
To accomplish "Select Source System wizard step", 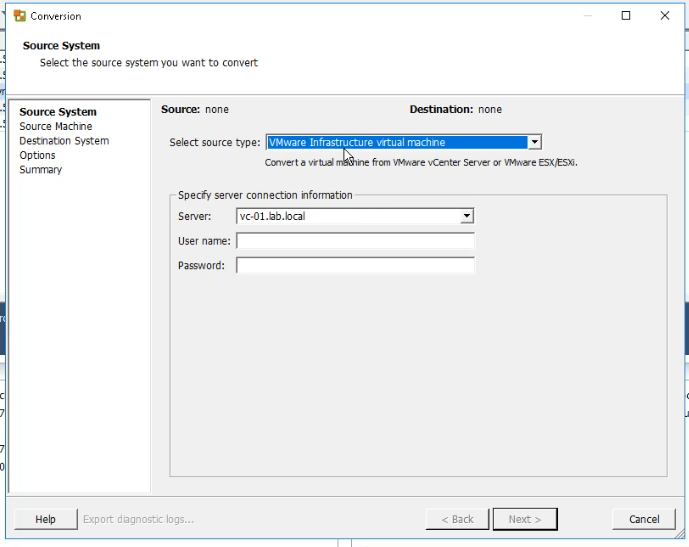I will [x=58, y=112].
